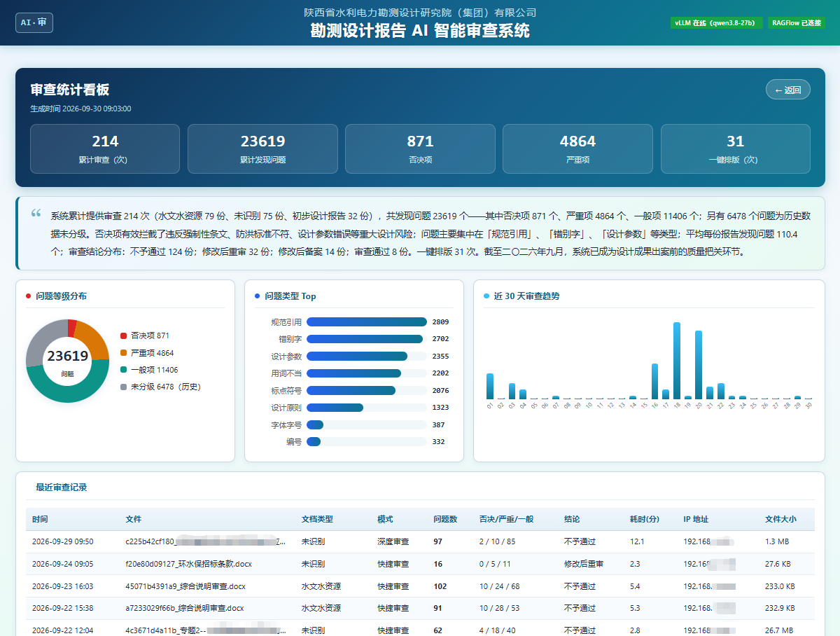Click the 文件大小 column header
This screenshot has height=636, width=840.
(780, 519)
